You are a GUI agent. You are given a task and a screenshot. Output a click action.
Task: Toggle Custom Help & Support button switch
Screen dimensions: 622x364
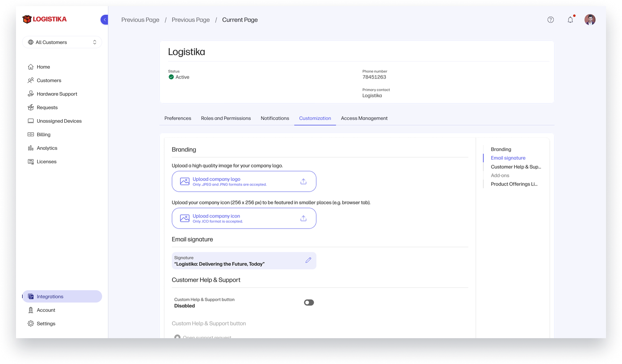309,303
